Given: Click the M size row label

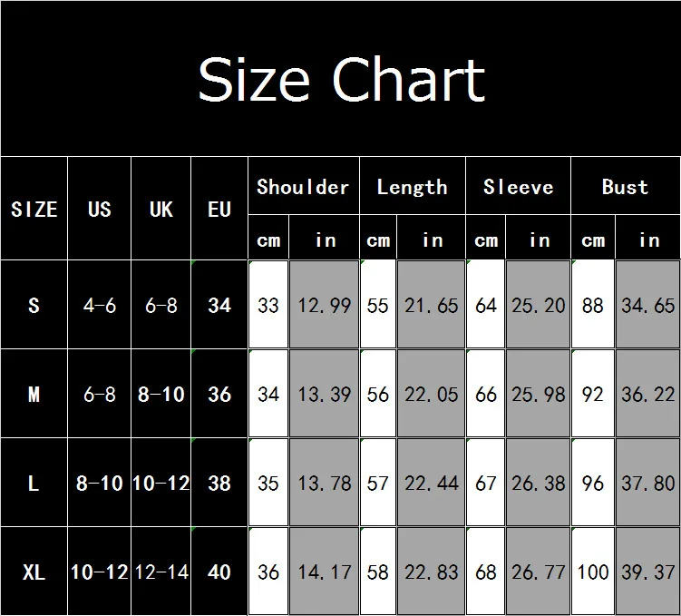Looking at the screenshot, I should (34, 395).
